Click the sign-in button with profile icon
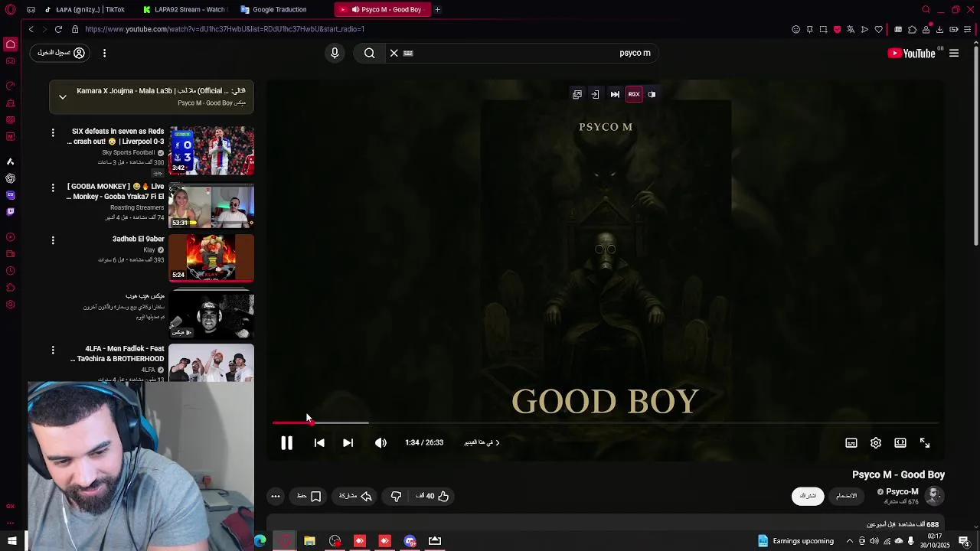980x551 pixels. (61, 53)
